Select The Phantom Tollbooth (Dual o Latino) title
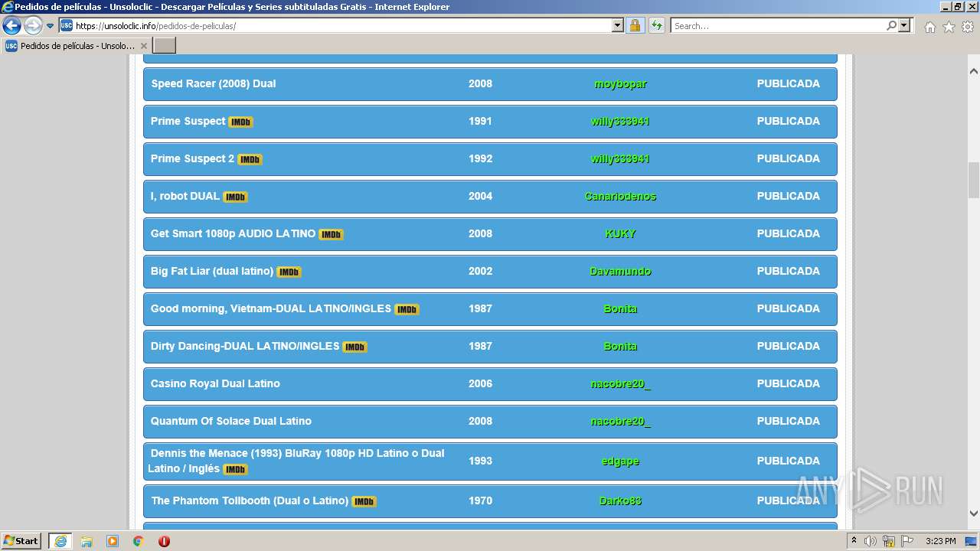The width and height of the screenshot is (980, 551). [250, 500]
